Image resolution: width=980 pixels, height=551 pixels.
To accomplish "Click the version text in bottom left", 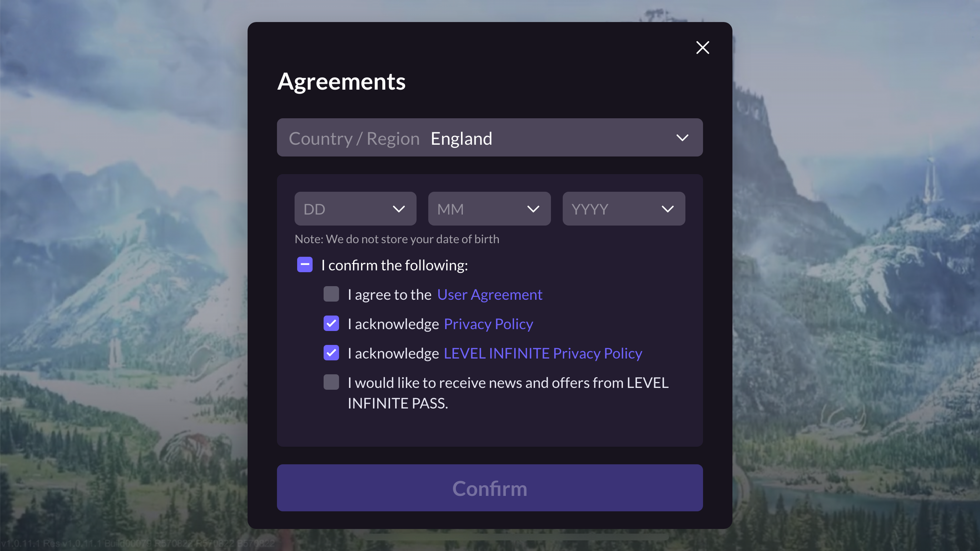I will [x=137, y=543].
